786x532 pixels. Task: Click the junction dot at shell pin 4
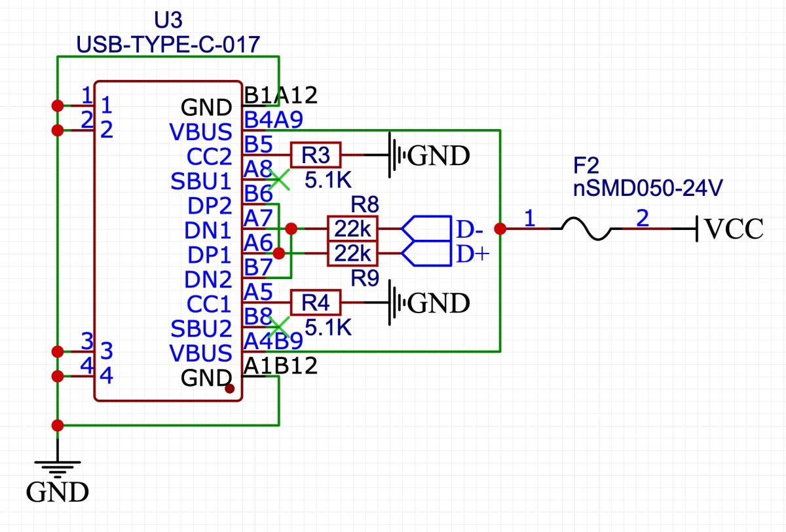pyautogui.click(x=58, y=376)
